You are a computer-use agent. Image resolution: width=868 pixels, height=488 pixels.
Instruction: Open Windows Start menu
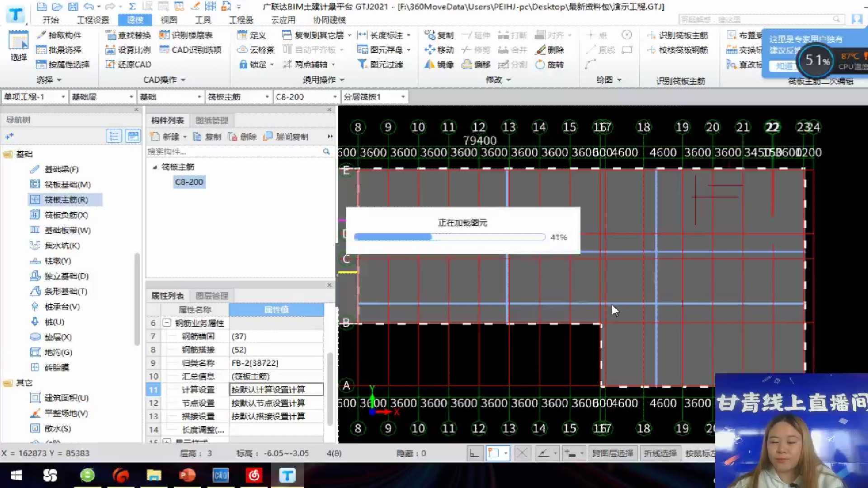coord(16,475)
